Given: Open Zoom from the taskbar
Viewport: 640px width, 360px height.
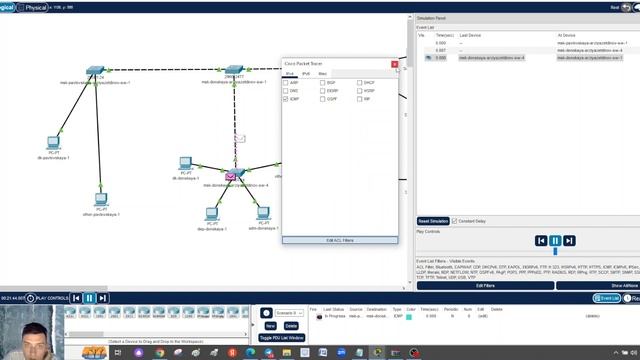Looking at the screenshot, I should point(341,353).
